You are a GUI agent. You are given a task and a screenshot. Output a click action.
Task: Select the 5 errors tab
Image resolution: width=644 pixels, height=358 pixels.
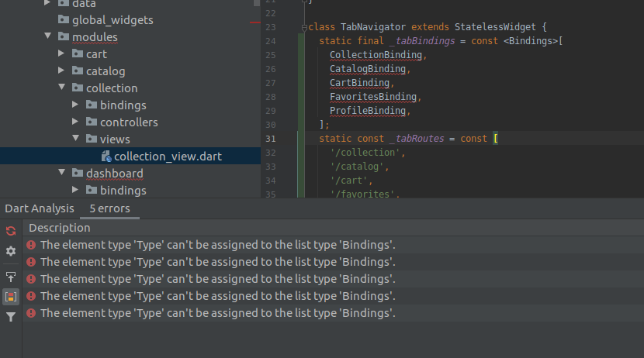109,208
